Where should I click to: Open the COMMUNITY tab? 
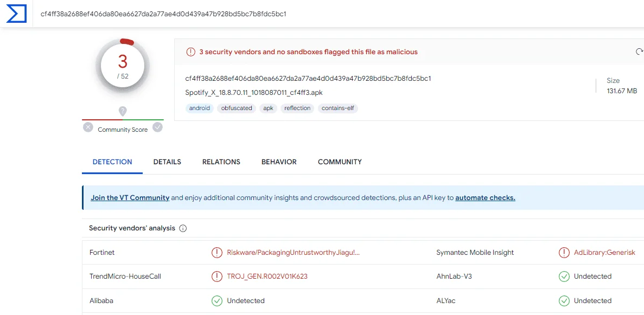(340, 162)
